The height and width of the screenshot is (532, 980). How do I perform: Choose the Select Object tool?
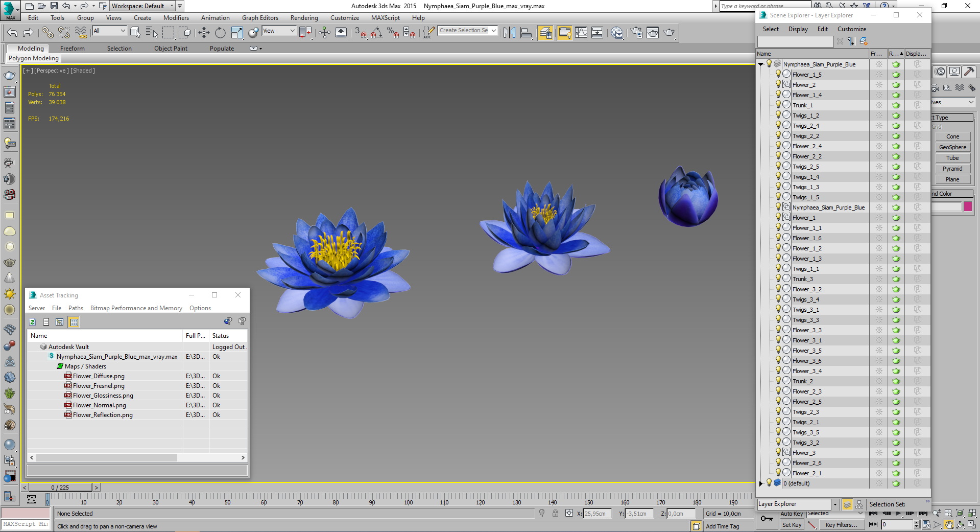click(135, 33)
